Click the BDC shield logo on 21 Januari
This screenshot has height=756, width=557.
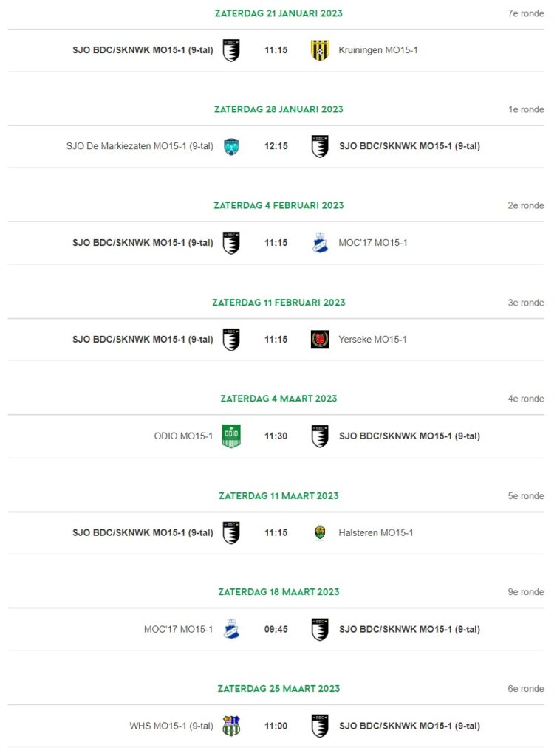pos(231,50)
